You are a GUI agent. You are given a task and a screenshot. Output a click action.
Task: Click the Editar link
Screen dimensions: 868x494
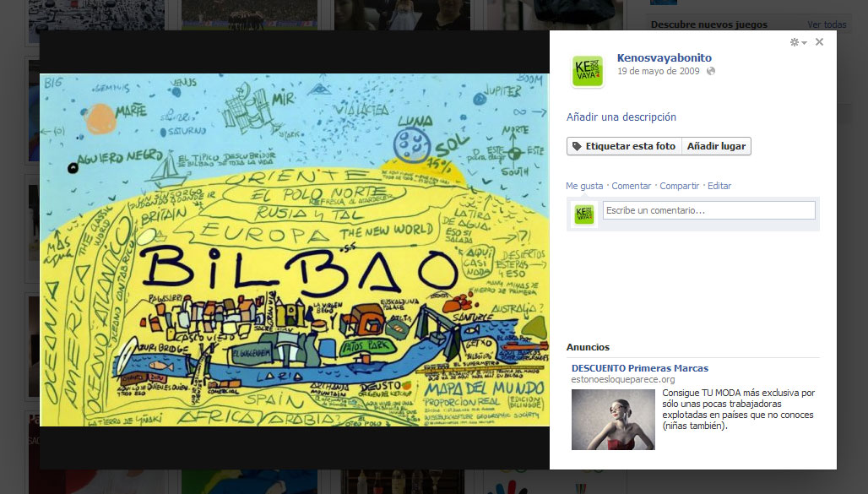[x=719, y=186]
